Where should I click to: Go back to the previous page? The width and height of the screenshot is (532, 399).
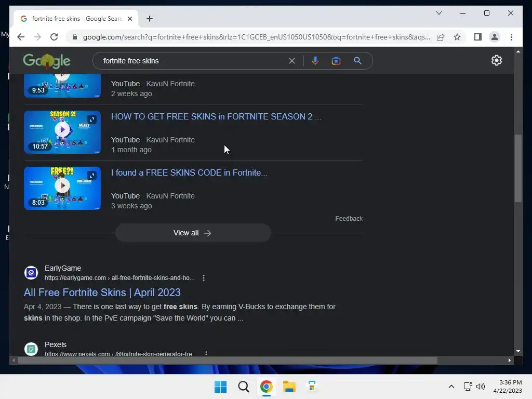21,37
